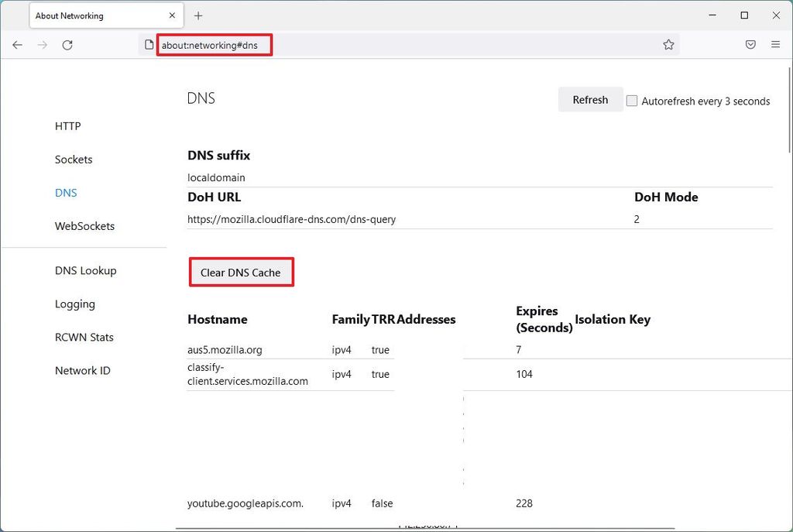Bookmark this page with the star icon

pyautogui.click(x=668, y=45)
